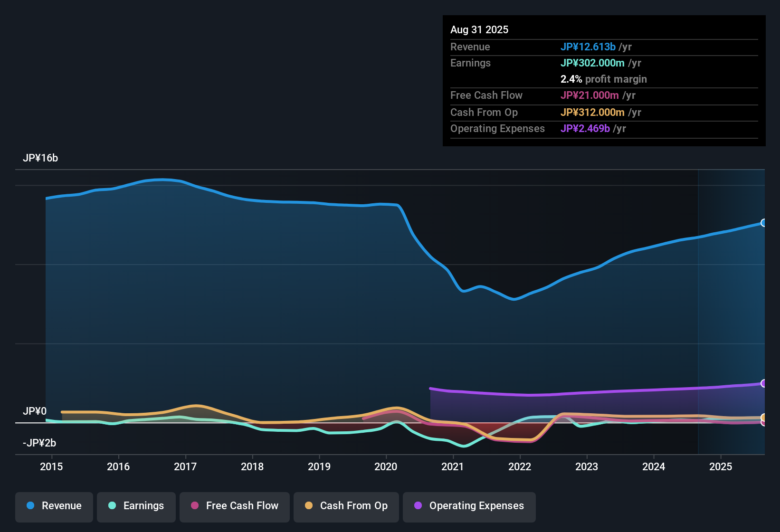Collapse the Free Cash Flow legend entry
This screenshot has width=780, height=532.
pos(234,506)
